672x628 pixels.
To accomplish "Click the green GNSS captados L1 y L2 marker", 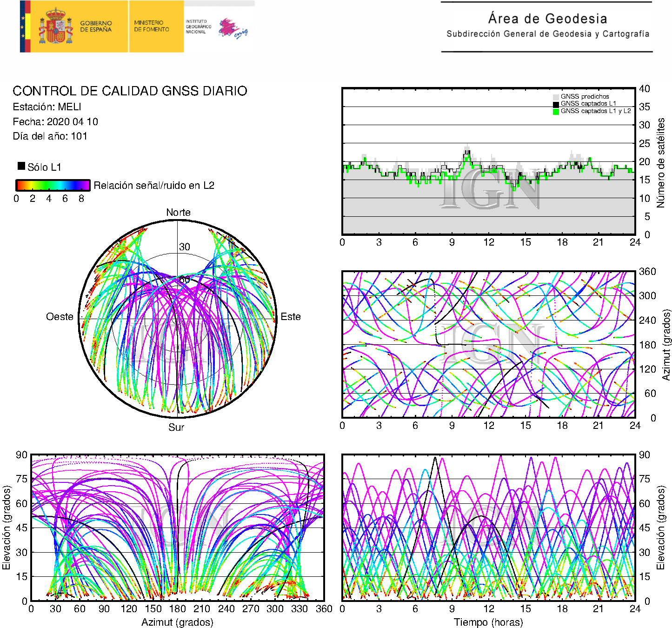I will pyautogui.click(x=556, y=111).
